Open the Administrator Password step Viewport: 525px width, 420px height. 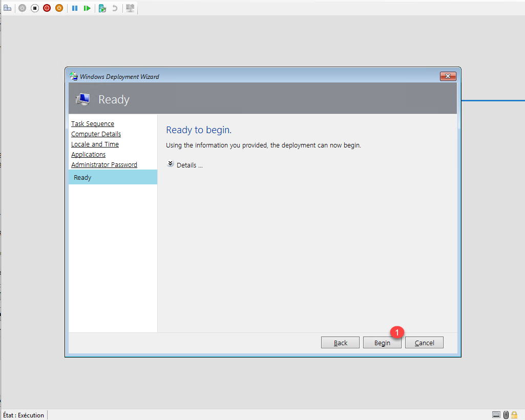click(104, 165)
